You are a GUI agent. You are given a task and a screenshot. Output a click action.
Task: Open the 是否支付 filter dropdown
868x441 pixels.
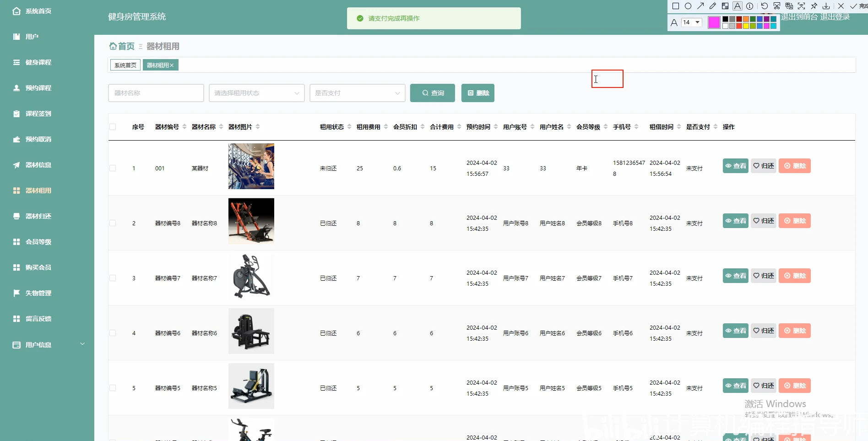[357, 93]
